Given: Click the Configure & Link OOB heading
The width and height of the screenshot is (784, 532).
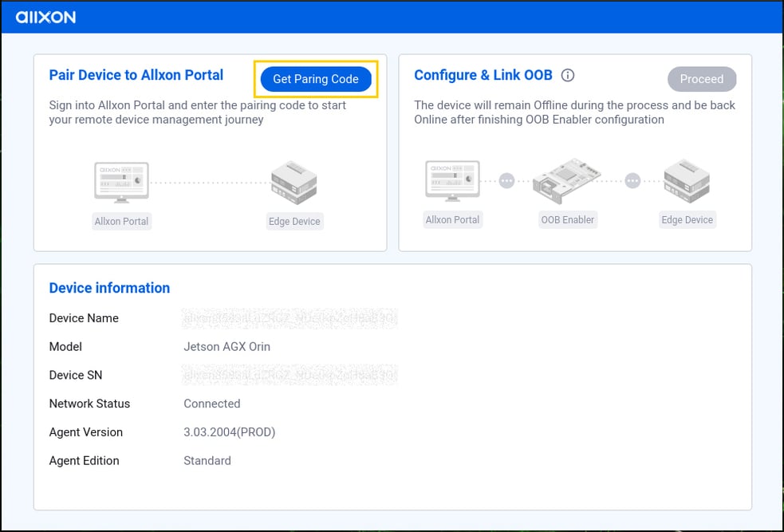Looking at the screenshot, I should (483, 75).
